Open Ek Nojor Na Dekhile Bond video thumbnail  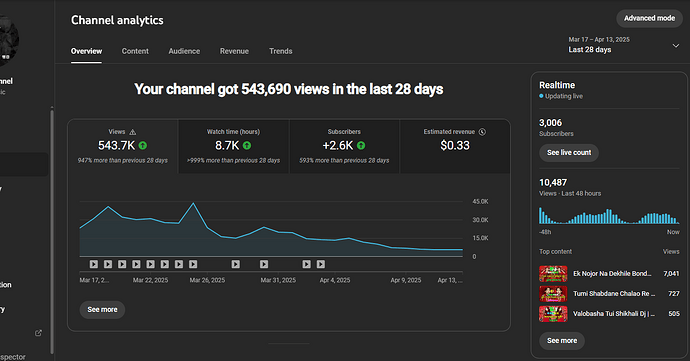pyautogui.click(x=553, y=273)
